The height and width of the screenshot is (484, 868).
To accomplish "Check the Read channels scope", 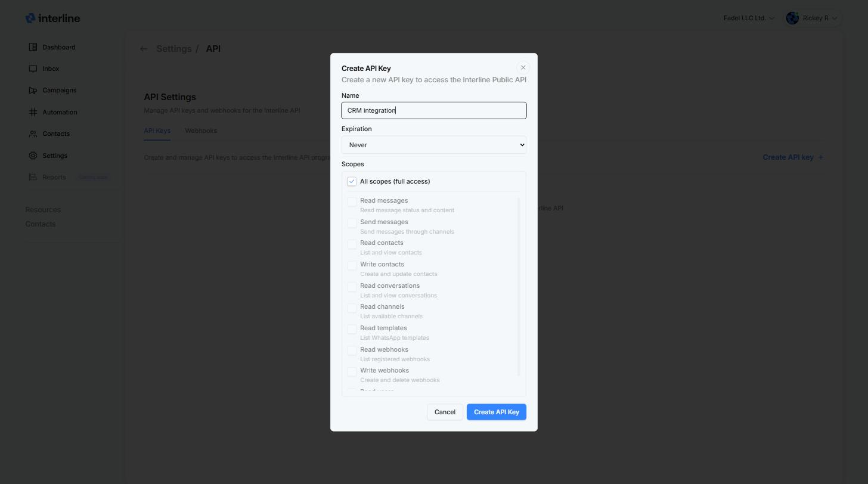I will pos(352,308).
